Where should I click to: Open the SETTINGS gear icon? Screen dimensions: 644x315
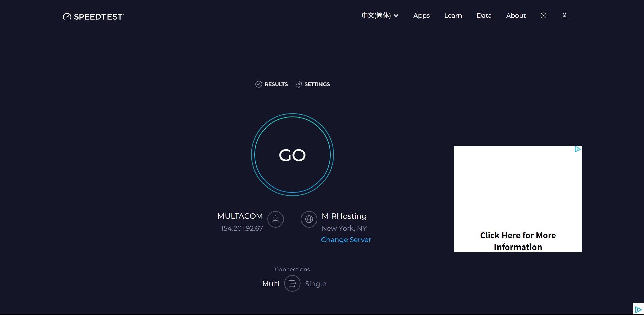(299, 84)
